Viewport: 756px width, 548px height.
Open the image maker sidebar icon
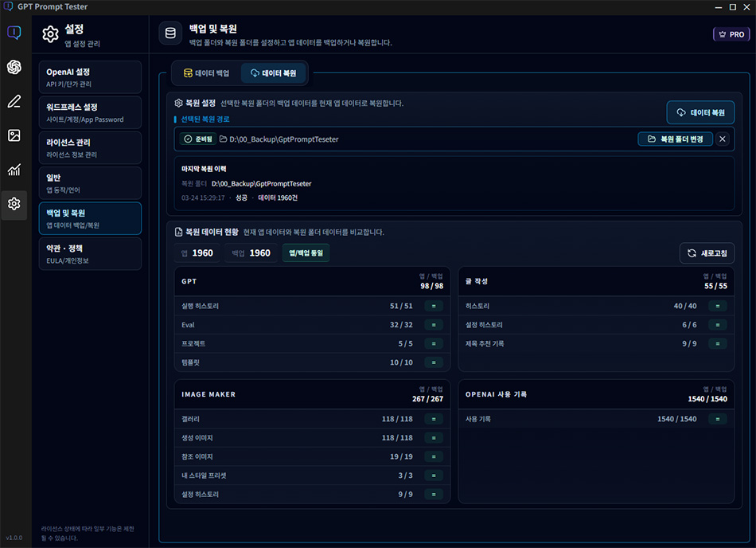pyautogui.click(x=14, y=135)
